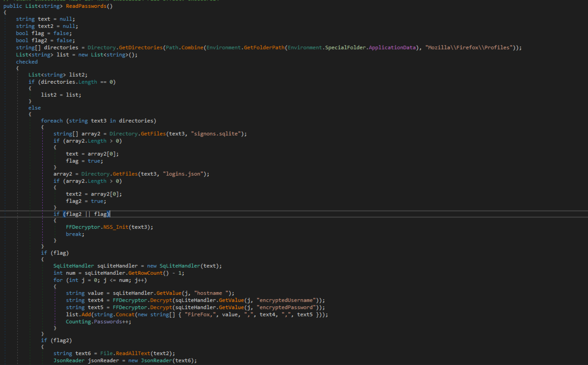The image size is (588, 365).
Task: Click the for loop keyword
Action: [x=58, y=280]
